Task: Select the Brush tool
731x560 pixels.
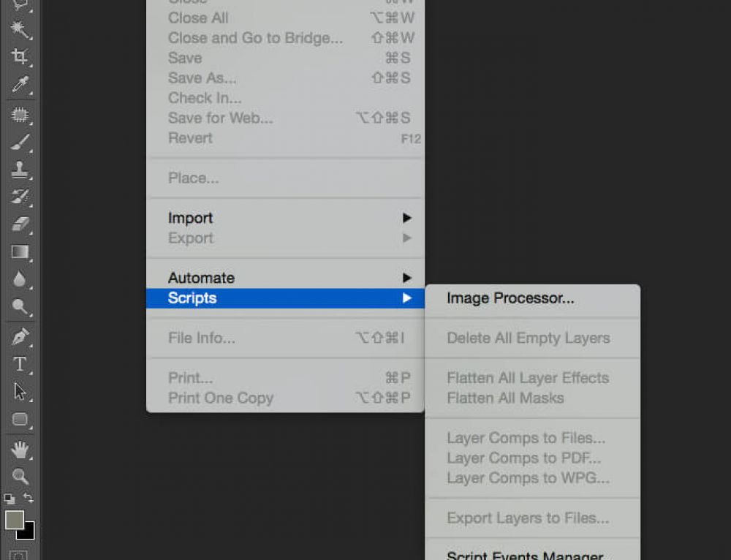Action: click(19, 143)
